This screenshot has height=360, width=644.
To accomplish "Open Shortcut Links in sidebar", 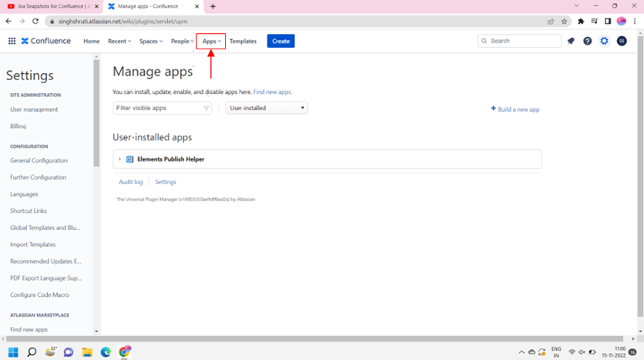I will pos(29,210).
